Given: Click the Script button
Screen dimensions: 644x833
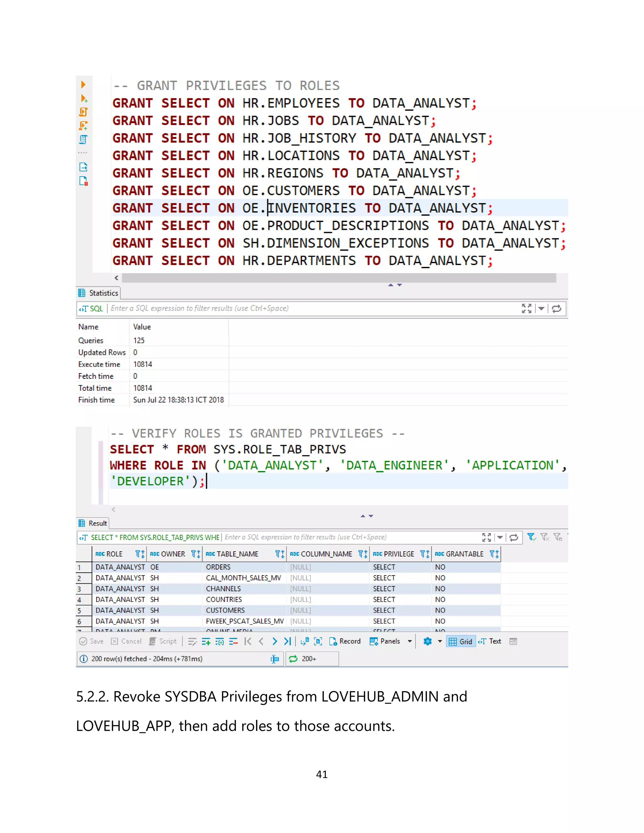Looking at the screenshot, I should coord(163,641).
